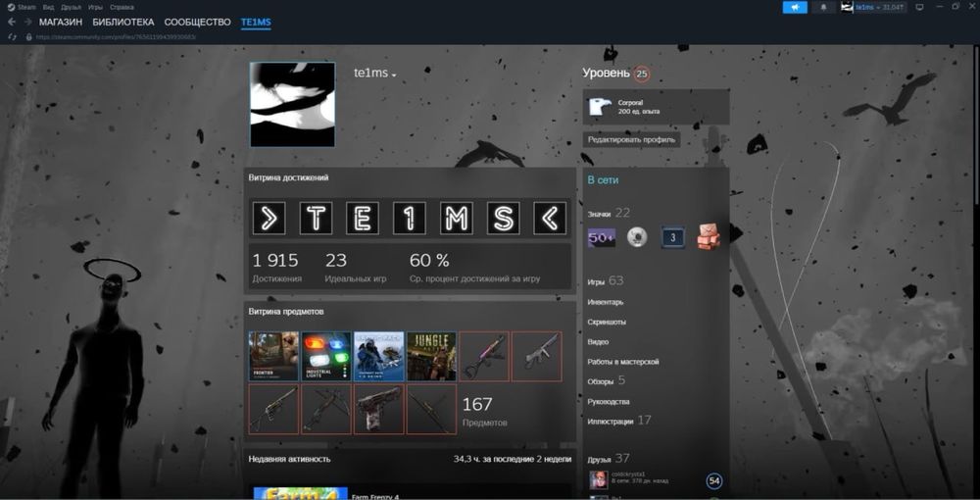This screenshot has height=500, width=980.
Task: Click the 60 % average achievements stat
Action: 474,268
